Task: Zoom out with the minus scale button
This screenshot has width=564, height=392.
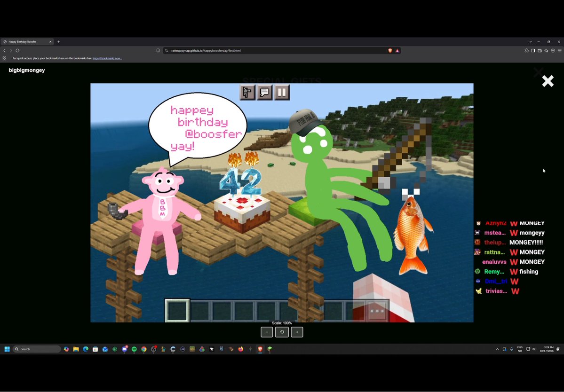Action: [x=267, y=332]
